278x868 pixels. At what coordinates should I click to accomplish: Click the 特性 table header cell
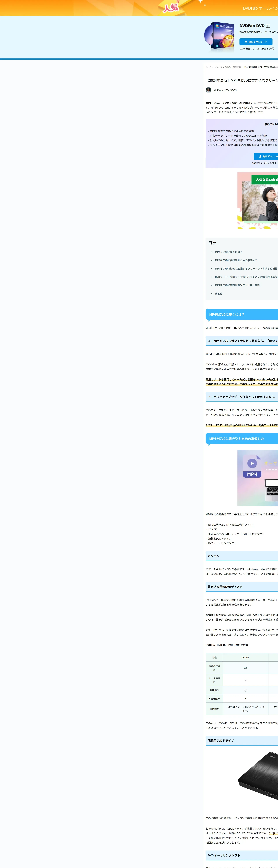(x=214, y=657)
